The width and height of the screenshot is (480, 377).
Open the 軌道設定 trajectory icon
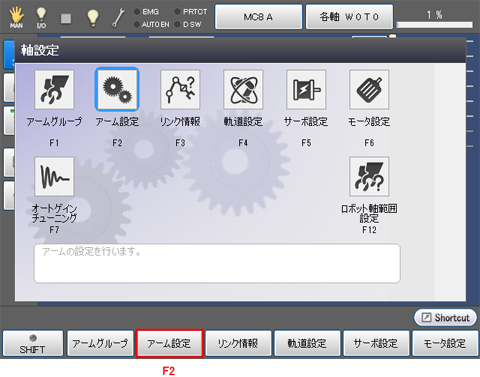coord(243,90)
